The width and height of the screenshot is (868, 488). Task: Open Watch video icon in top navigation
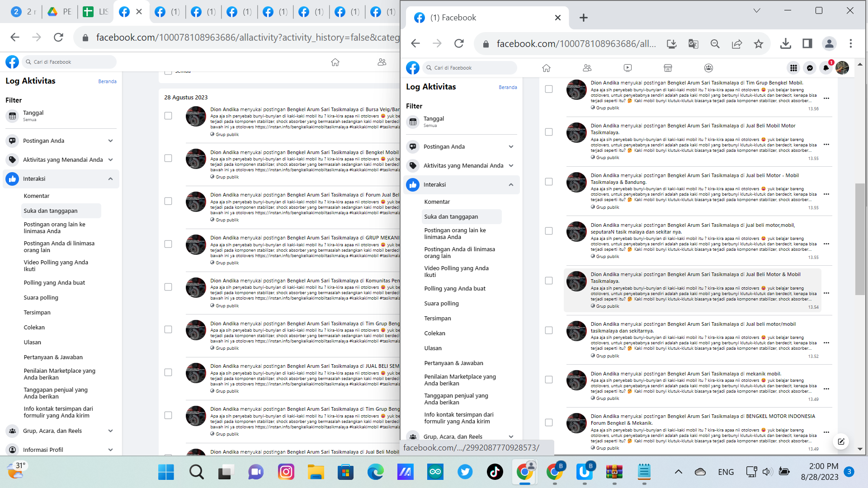(627, 68)
